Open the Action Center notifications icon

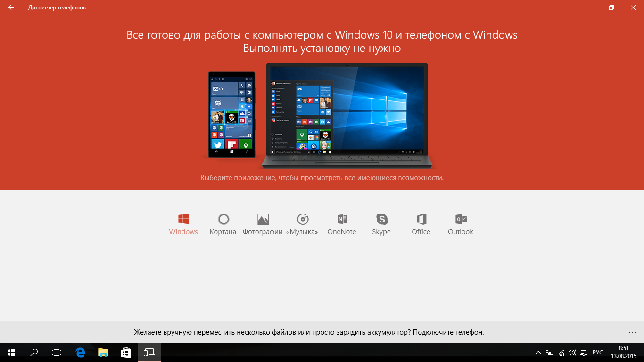(584, 353)
